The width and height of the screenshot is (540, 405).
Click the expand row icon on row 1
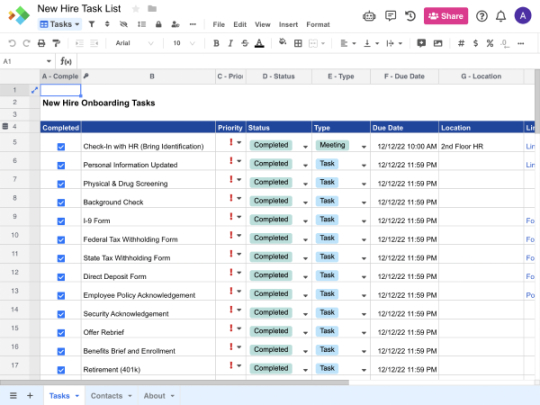pos(34,90)
